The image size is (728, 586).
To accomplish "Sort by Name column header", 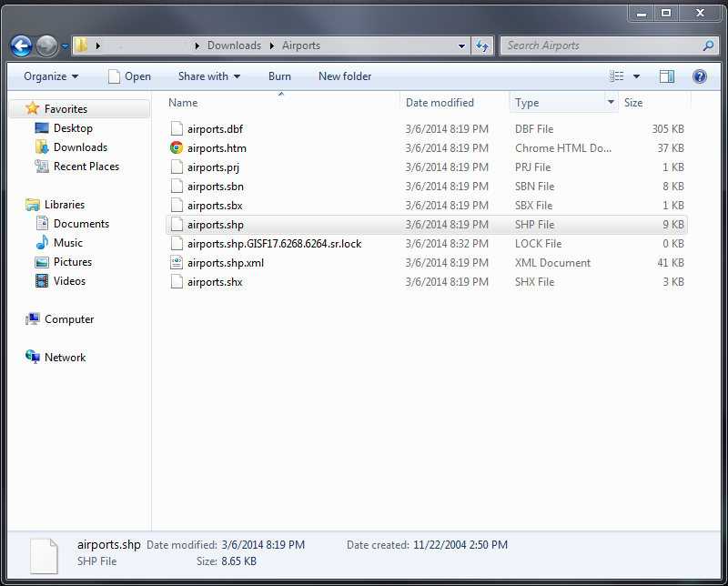I will coord(183,103).
